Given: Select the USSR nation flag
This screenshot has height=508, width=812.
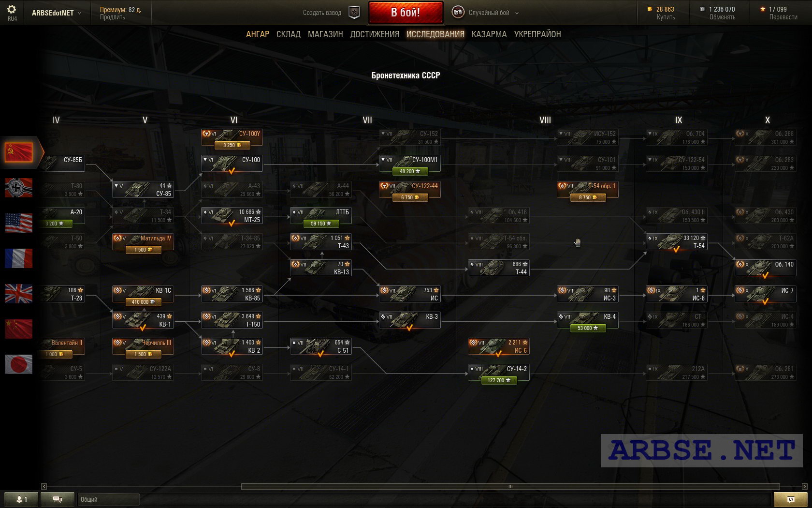Looking at the screenshot, I should pyautogui.click(x=19, y=152).
